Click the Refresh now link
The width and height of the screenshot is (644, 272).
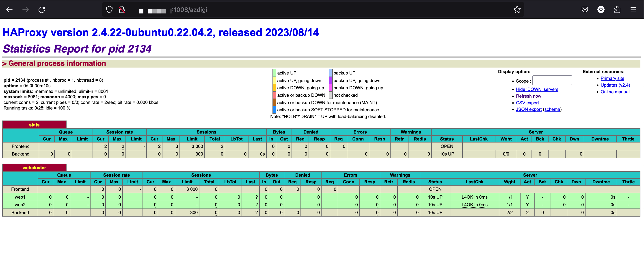[528, 96]
